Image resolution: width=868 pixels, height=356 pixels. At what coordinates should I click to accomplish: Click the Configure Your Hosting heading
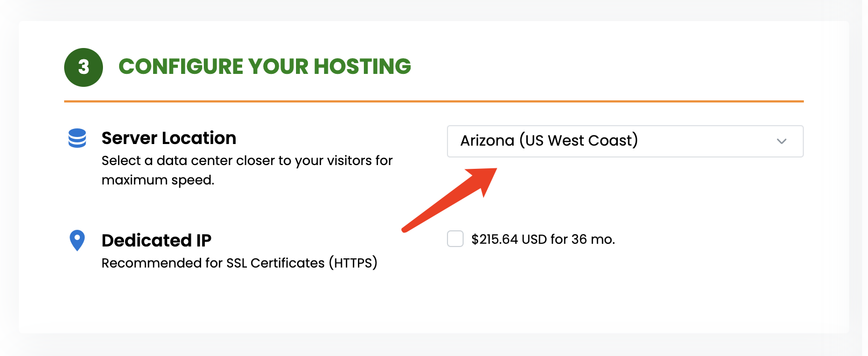[x=265, y=67]
